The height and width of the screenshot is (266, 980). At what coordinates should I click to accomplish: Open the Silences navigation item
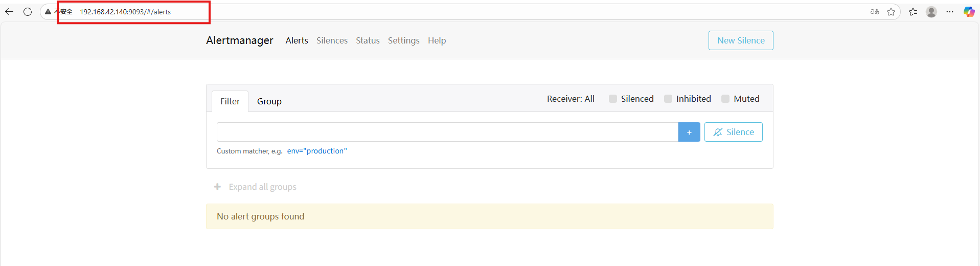coord(332,40)
